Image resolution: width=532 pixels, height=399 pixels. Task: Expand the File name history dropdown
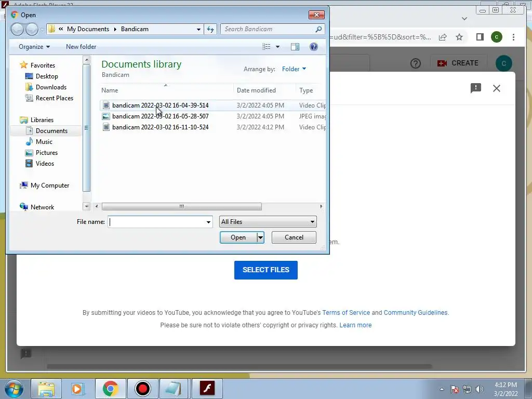[x=208, y=222]
